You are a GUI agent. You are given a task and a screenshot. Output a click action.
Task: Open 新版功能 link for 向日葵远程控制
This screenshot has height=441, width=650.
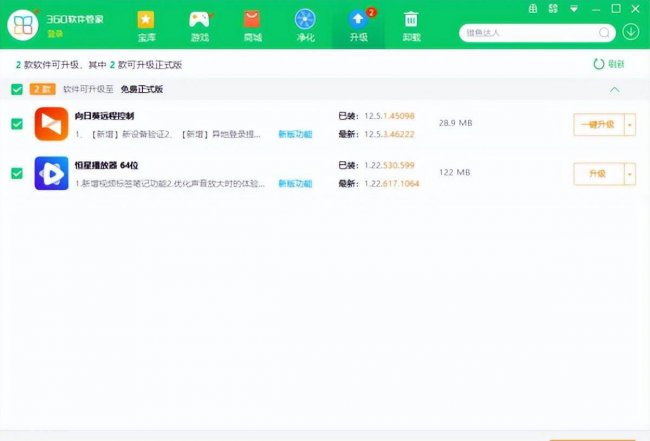[295, 134]
